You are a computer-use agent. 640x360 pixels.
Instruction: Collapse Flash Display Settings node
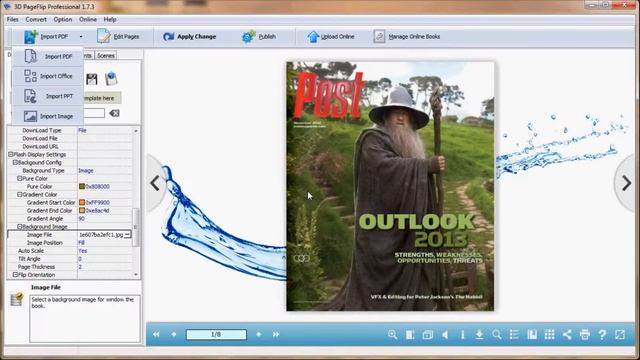[11, 155]
